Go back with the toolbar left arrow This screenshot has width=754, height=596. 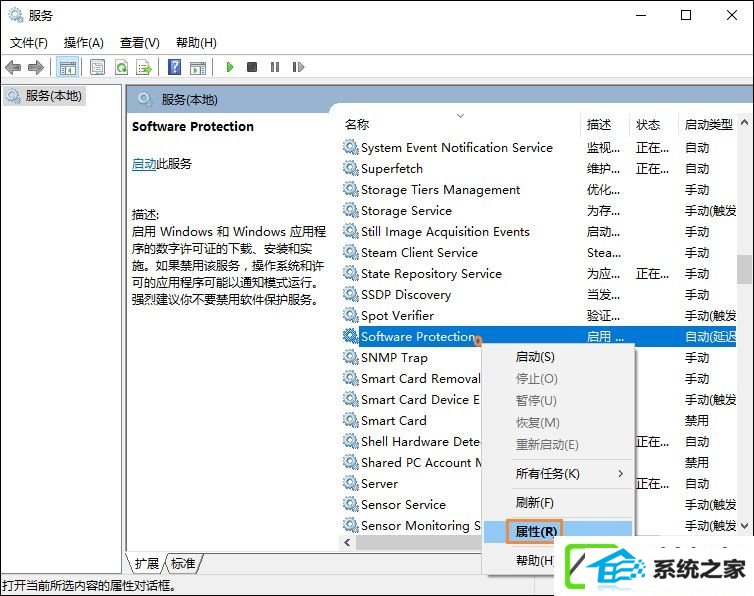tap(13, 67)
